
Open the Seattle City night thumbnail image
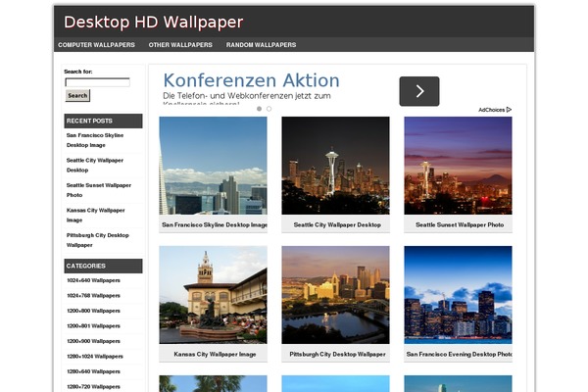tap(335, 166)
